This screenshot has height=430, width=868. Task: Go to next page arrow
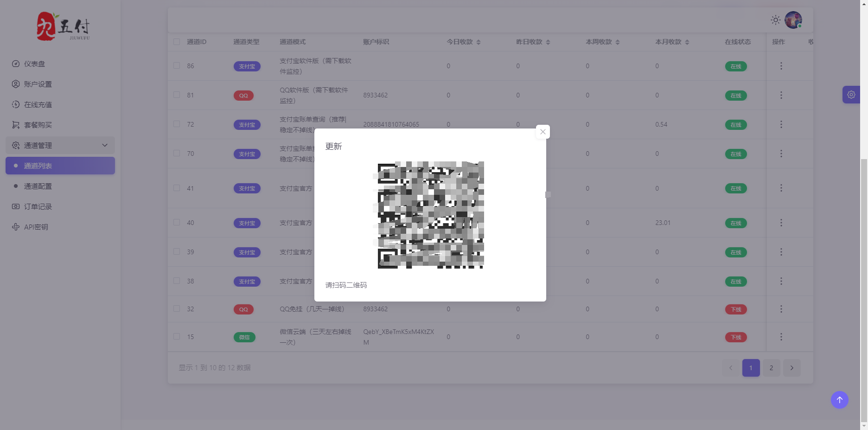(x=791, y=368)
